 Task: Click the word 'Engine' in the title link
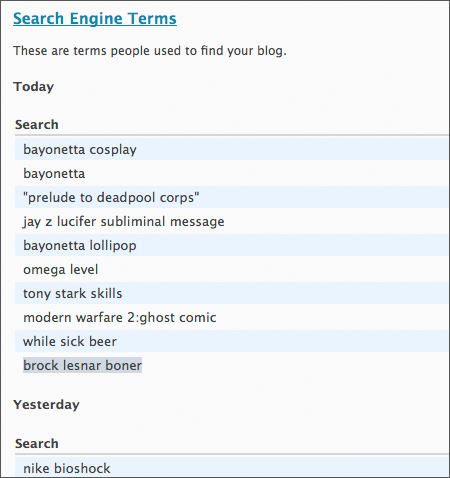95,19
